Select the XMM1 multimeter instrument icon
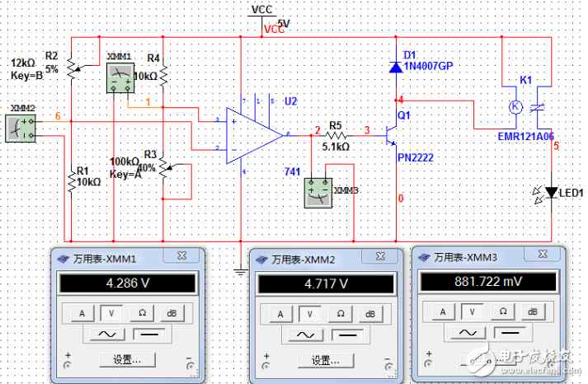588x384 pixels. (x=120, y=78)
